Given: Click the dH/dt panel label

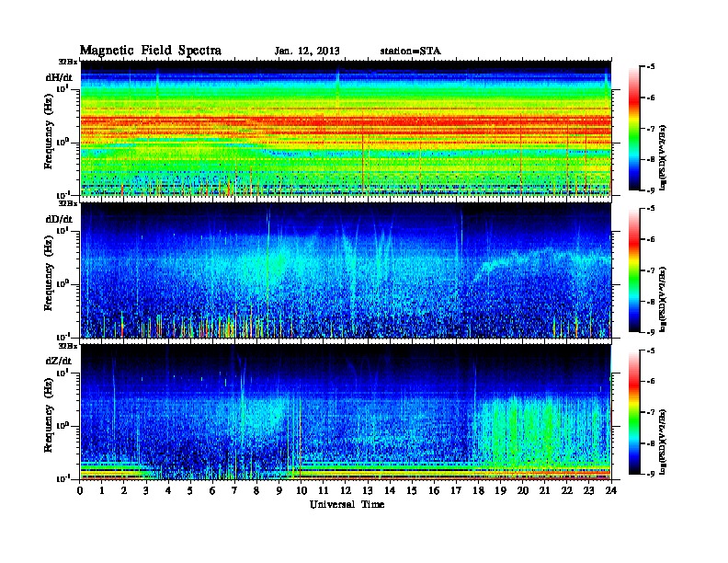Looking at the screenshot, I should [x=59, y=77].
